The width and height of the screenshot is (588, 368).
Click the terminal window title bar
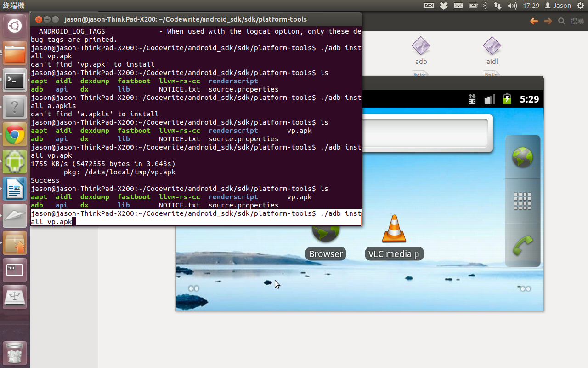[196, 19]
